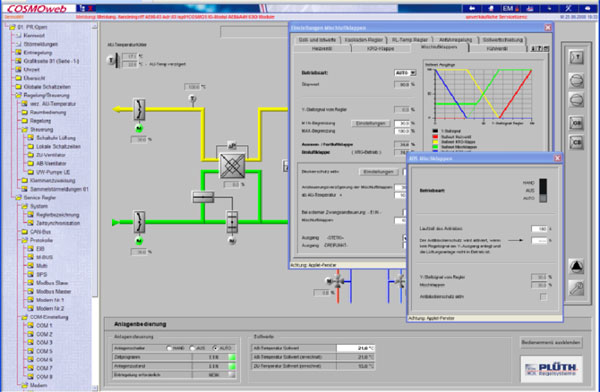Set the HAND/AUS/AUTO Betriebsart slider switch

tap(543, 190)
